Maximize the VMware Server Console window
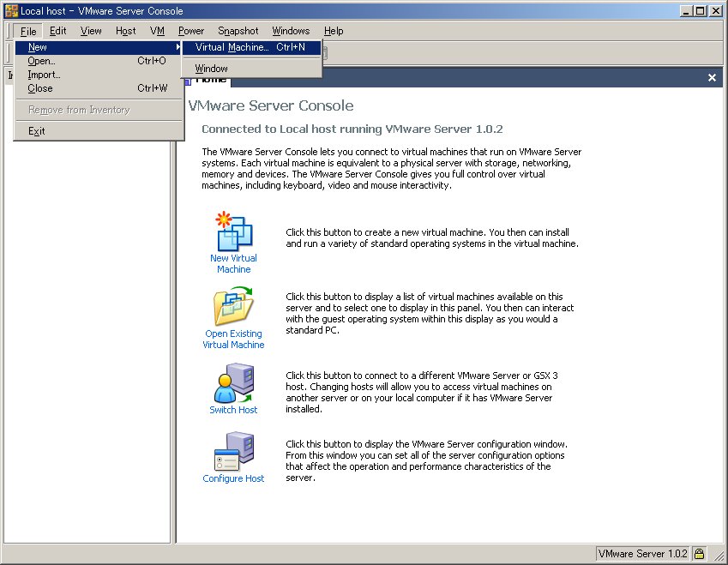The height and width of the screenshot is (565, 728). [x=701, y=10]
